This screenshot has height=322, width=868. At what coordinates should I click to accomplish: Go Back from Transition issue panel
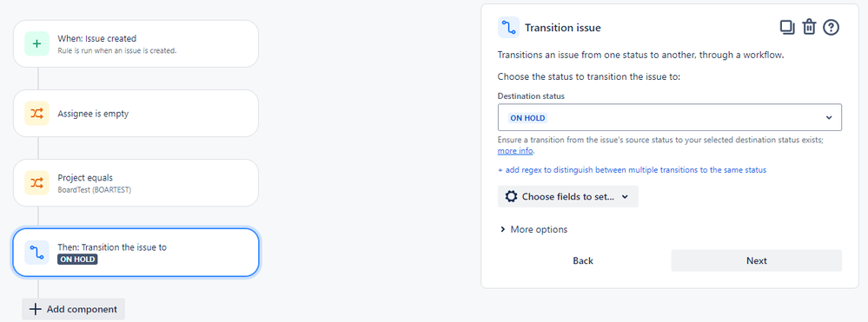click(583, 260)
